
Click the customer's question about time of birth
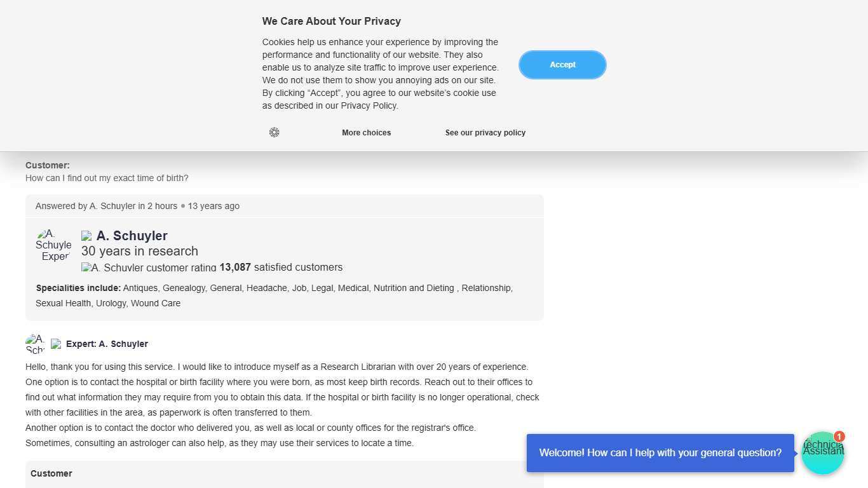pyautogui.click(x=107, y=178)
